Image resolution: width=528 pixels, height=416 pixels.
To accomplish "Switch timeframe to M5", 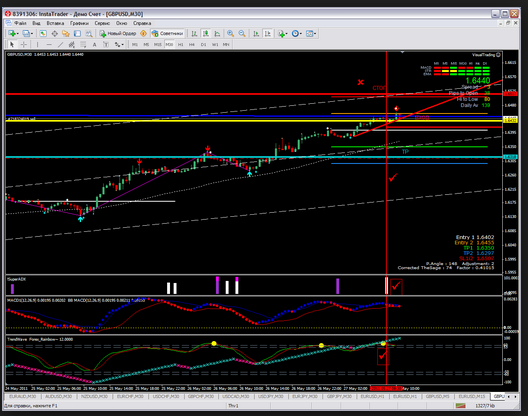I will [146, 44].
